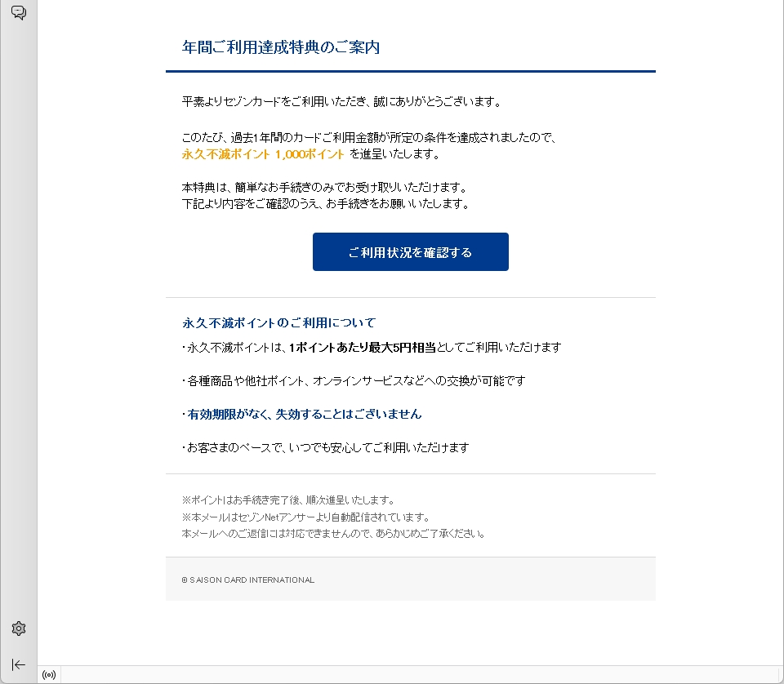The height and width of the screenshot is (684, 784).
Task: Collapse the sidebar with the arrow icon
Action: pyautogui.click(x=19, y=664)
